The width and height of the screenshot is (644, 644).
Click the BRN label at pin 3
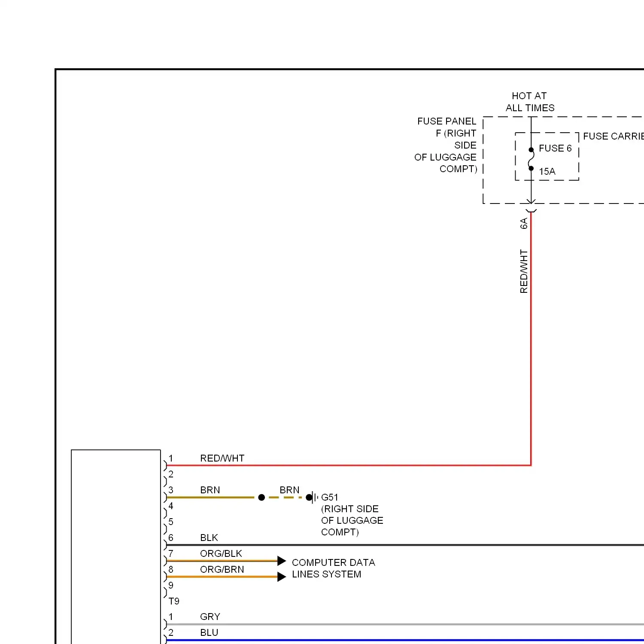[x=210, y=490]
